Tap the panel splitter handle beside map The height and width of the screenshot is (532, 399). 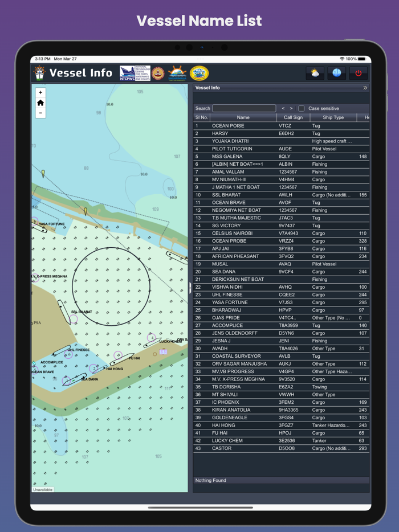(x=190, y=288)
